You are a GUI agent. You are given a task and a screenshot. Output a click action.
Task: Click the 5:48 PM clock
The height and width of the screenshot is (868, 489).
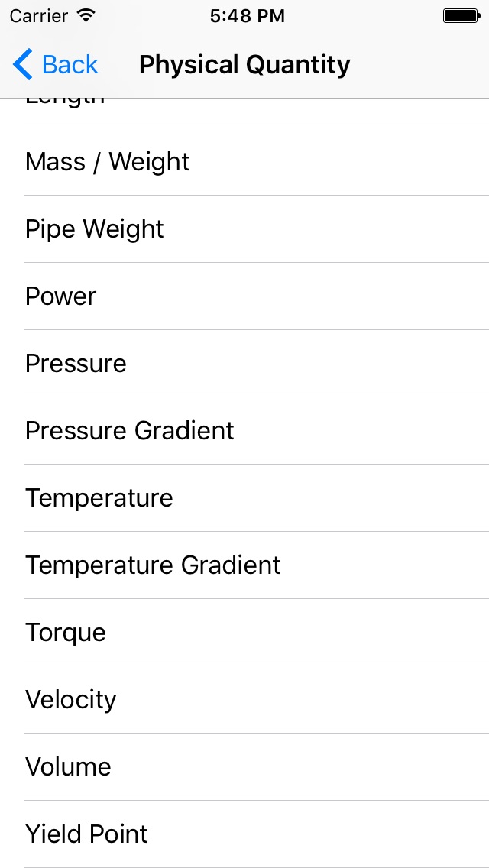tap(247, 16)
